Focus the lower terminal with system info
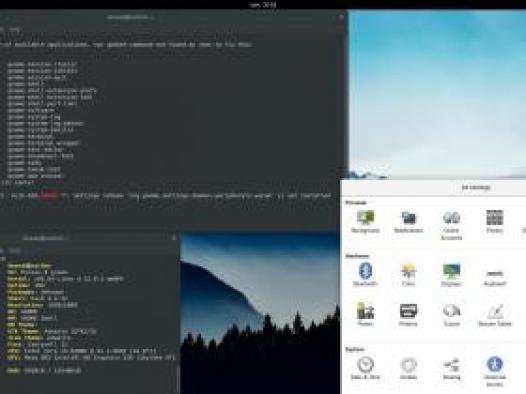This screenshot has width=526, height=394. [89, 319]
